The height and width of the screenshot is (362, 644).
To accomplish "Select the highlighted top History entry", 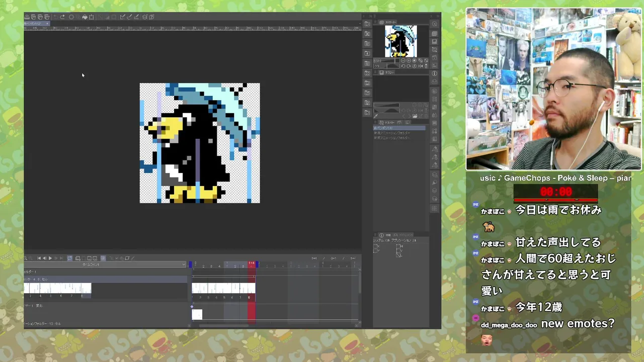I will click(399, 128).
